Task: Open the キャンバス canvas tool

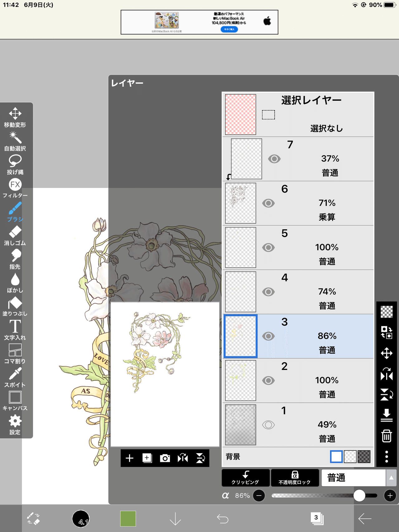Action: [15, 401]
